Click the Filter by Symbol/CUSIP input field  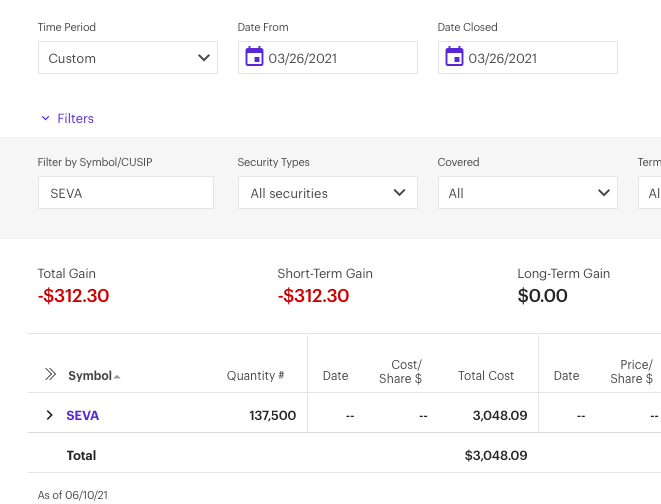(x=125, y=193)
